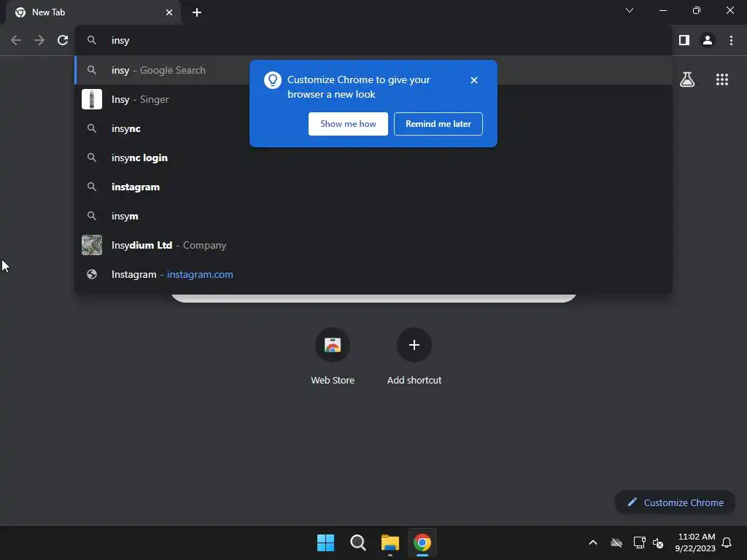Open the clock showing 11:02 AM
747x560 pixels.
tap(695, 542)
